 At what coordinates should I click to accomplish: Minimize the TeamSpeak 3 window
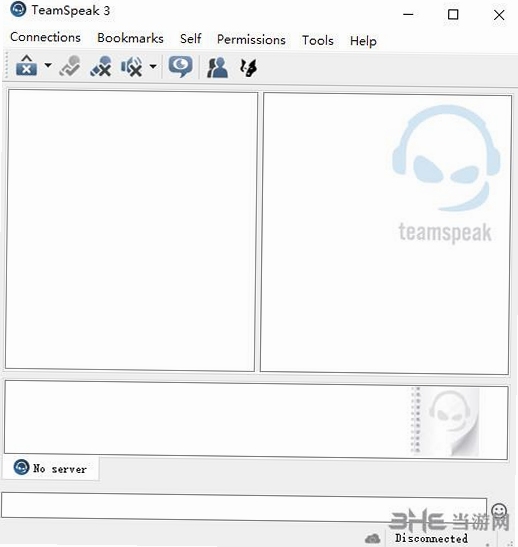point(408,14)
